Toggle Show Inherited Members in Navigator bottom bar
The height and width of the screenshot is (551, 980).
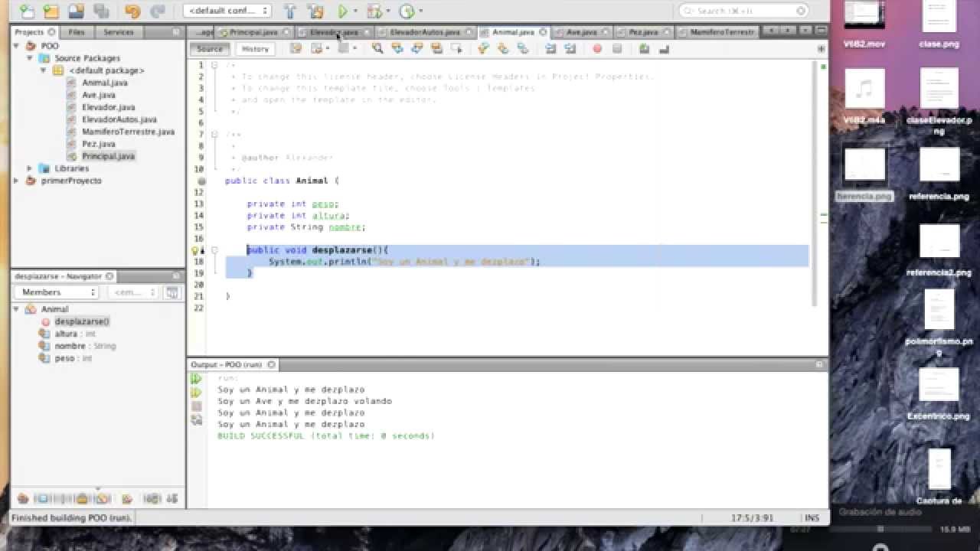click(23, 499)
